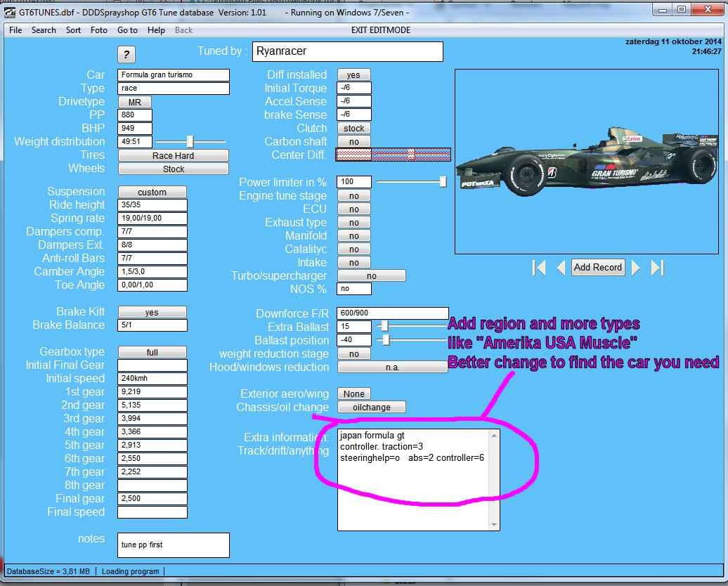Screen dimensions: 728x586
Task: Click the Formula car photo
Action: [587, 162]
